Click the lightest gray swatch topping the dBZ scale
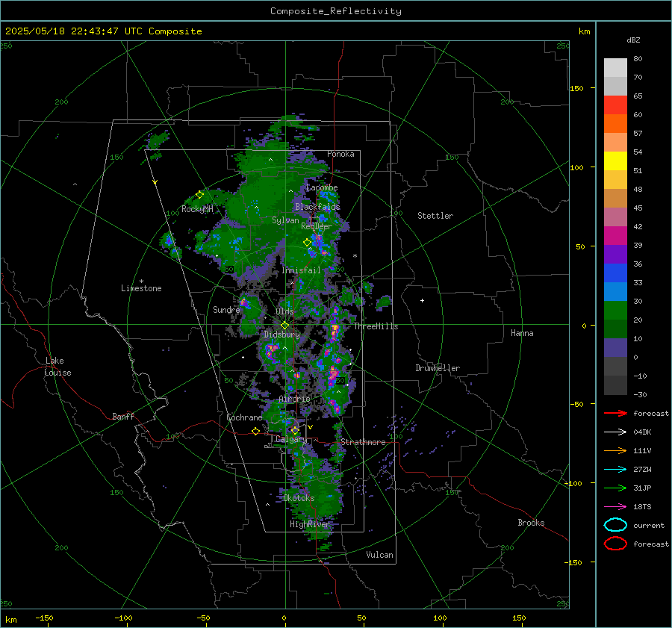 pos(615,68)
